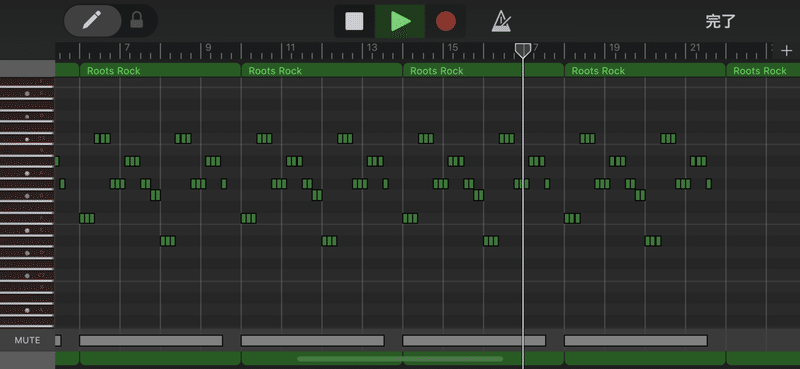Select the lowest note group in the bar 7 region

tap(168, 241)
